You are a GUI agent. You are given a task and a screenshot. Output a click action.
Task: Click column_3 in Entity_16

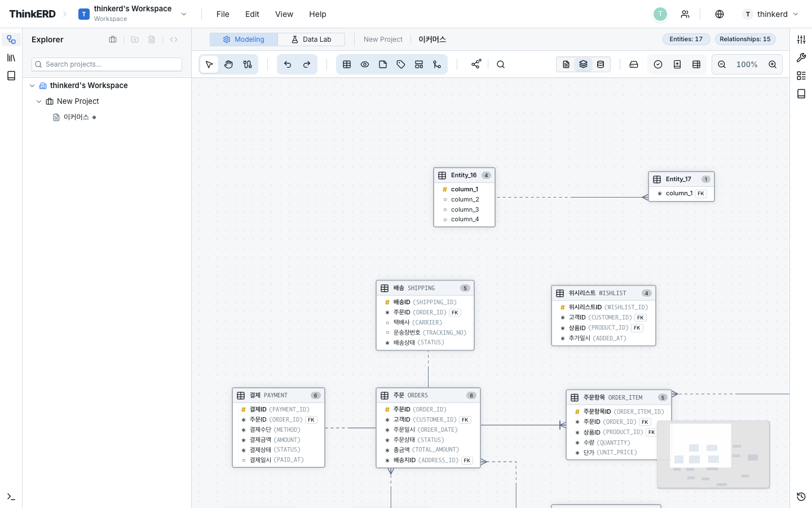click(x=464, y=209)
